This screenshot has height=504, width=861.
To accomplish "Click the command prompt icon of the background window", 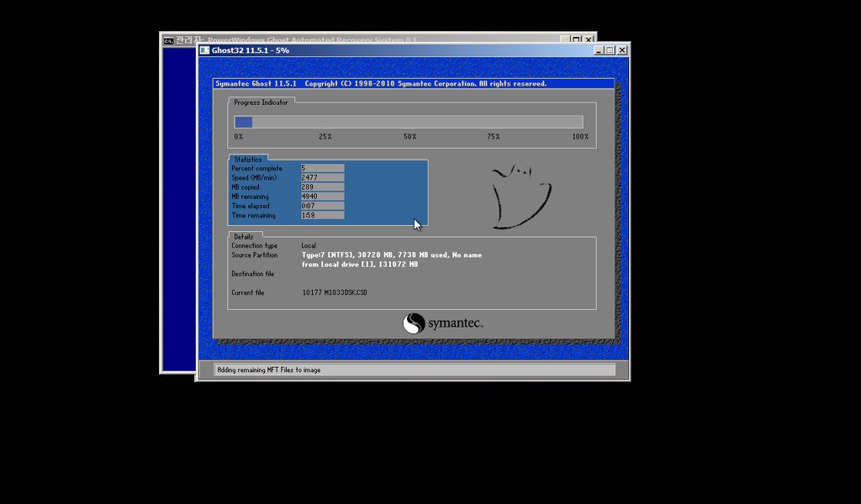I will (168, 39).
